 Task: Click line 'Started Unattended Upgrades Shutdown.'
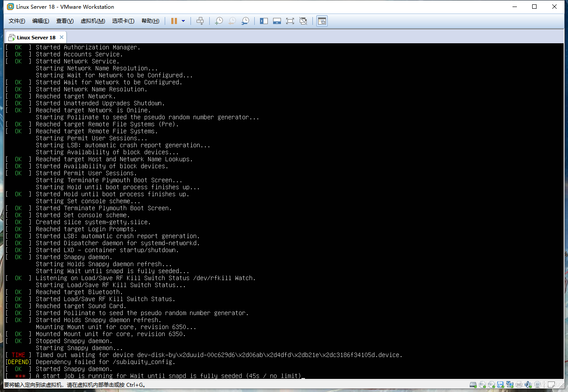[100, 103]
